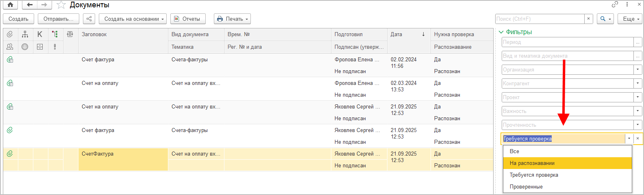This screenshot has height=195, width=644.
Task: Clear the Требуется проверка filter value
Action: coord(637,139)
